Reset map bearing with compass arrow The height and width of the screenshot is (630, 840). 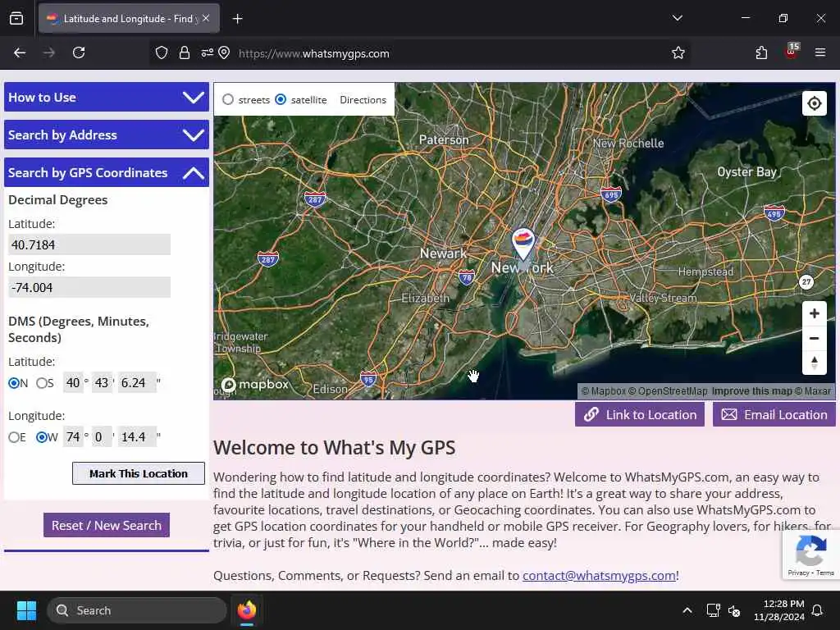point(814,363)
